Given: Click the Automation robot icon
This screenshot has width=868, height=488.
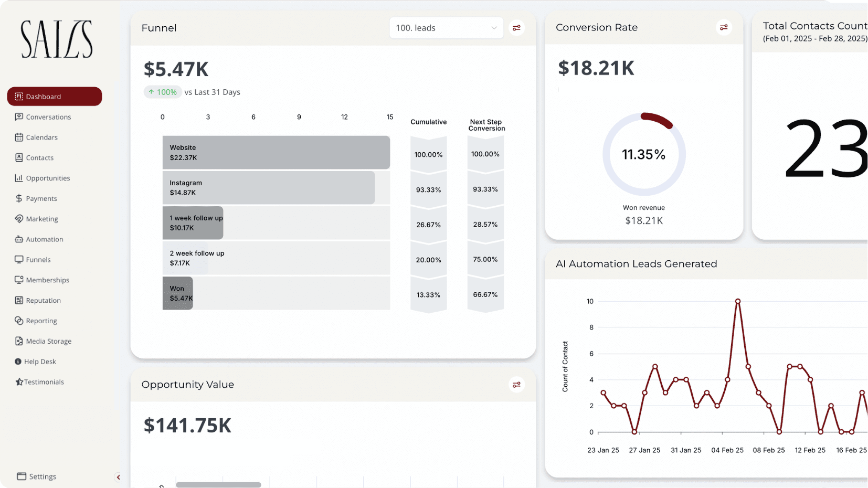Looking at the screenshot, I should 19,239.
